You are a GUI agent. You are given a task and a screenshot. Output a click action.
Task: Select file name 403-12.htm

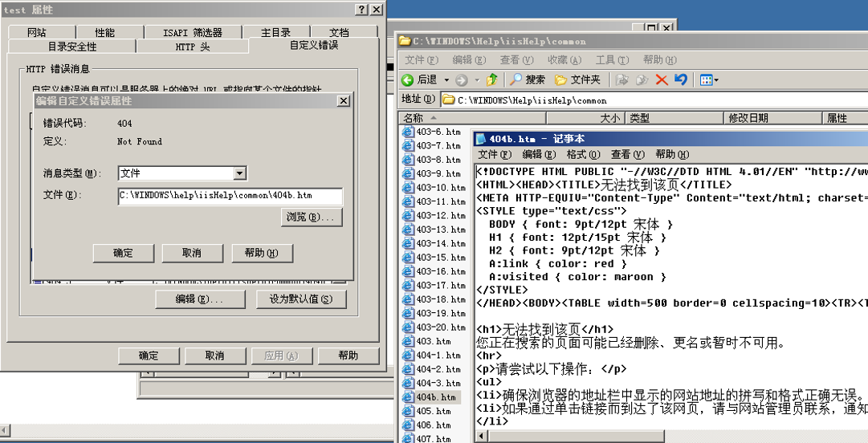[x=441, y=216]
